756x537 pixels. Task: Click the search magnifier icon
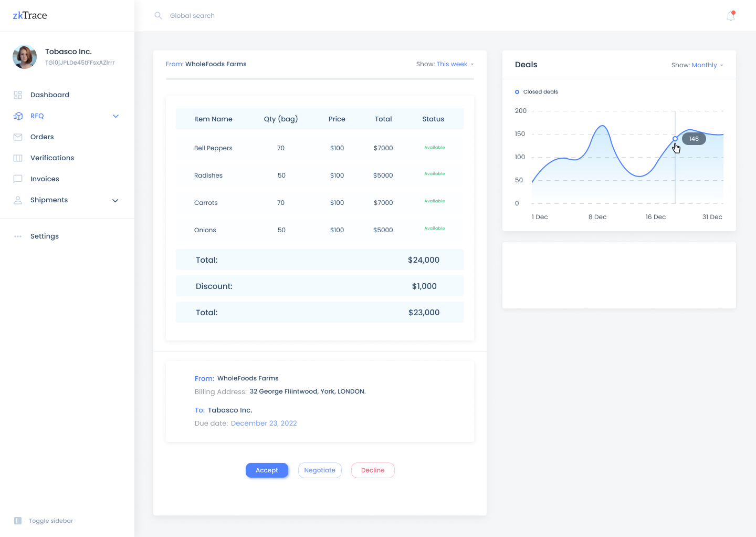pos(158,16)
